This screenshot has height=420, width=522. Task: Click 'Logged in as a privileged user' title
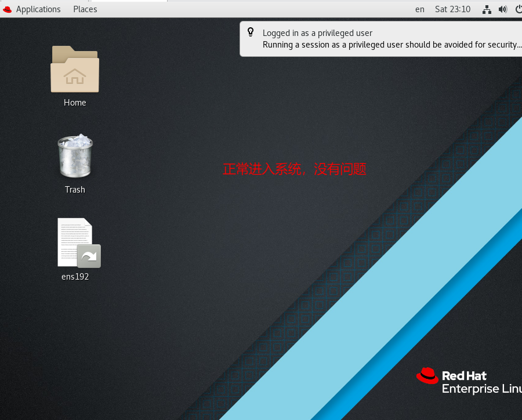[x=317, y=33]
